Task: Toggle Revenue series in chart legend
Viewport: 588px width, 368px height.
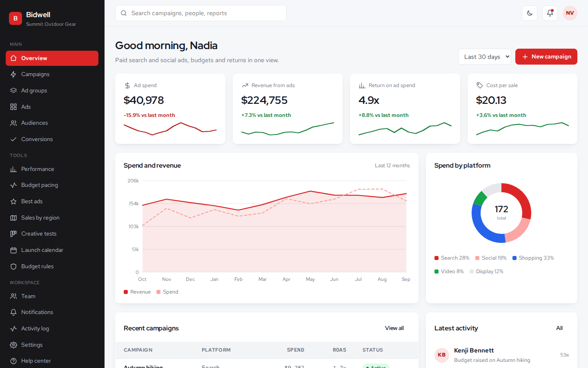Action: click(137, 292)
